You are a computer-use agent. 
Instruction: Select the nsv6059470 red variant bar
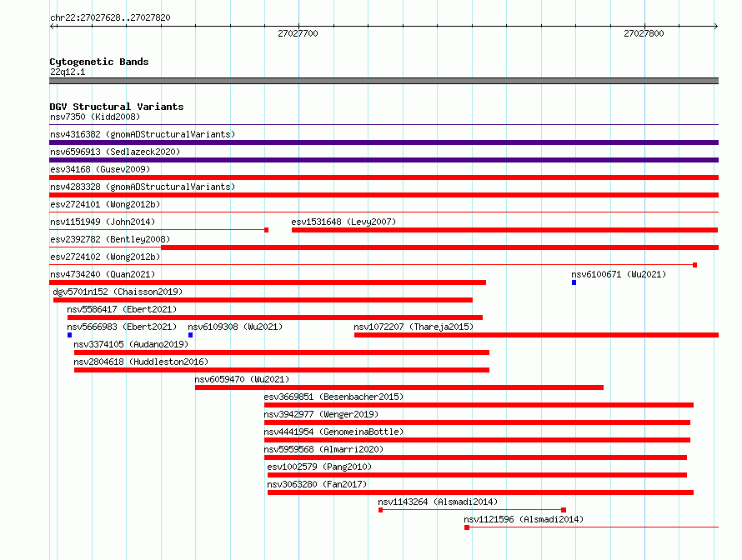tap(399, 387)
